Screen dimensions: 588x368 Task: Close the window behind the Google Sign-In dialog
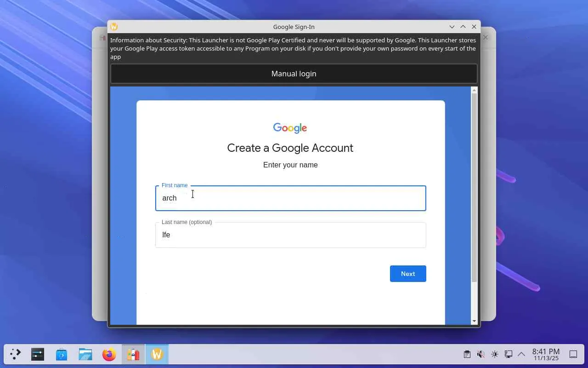[x=486, y=37]
